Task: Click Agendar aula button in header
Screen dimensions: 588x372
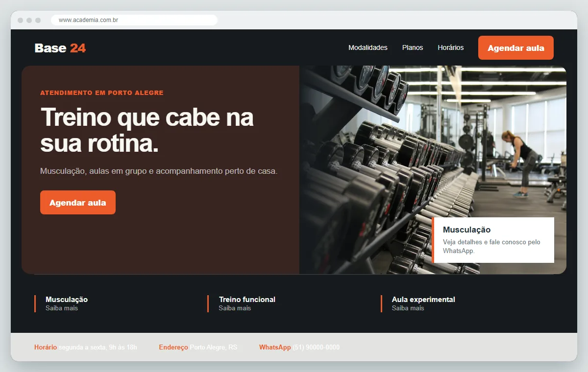Action: (x=516, y=48)
